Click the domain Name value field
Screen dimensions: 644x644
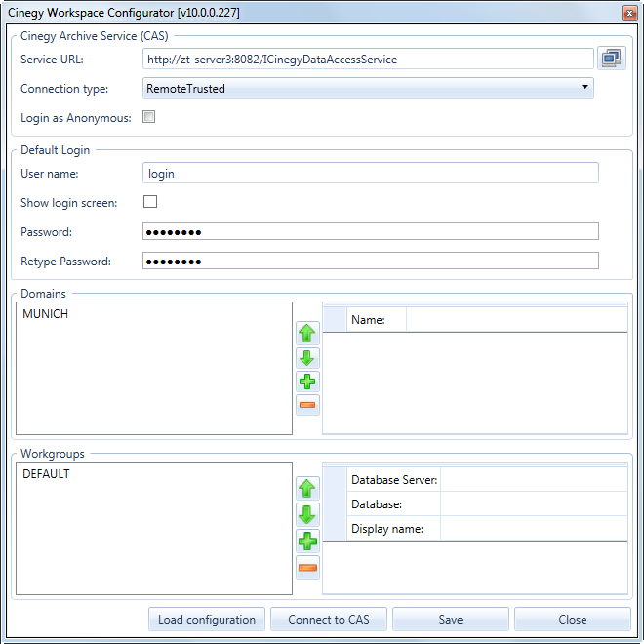517,319
